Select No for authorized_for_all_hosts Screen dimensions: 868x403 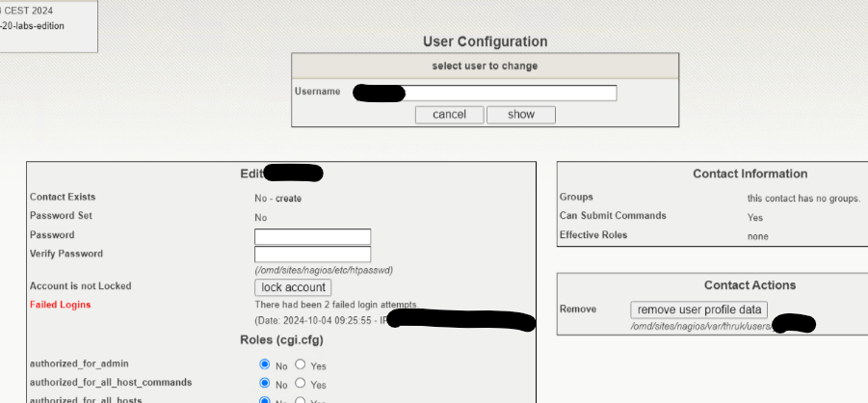265,400
